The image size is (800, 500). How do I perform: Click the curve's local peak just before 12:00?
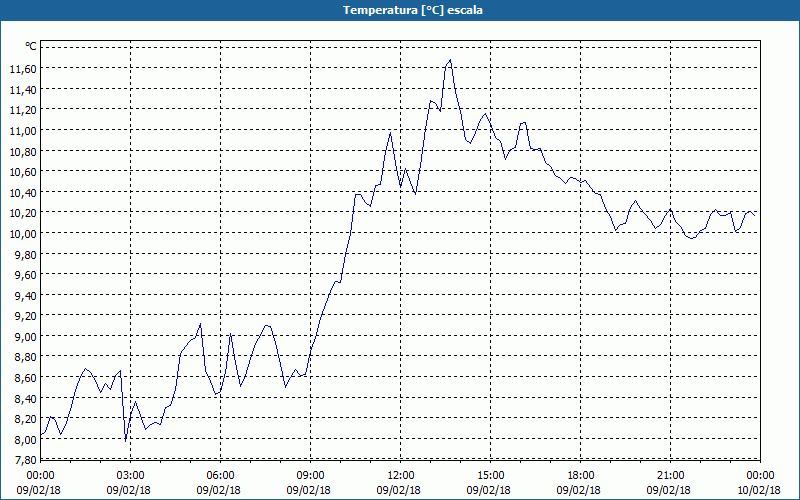(x=390, y=133)
